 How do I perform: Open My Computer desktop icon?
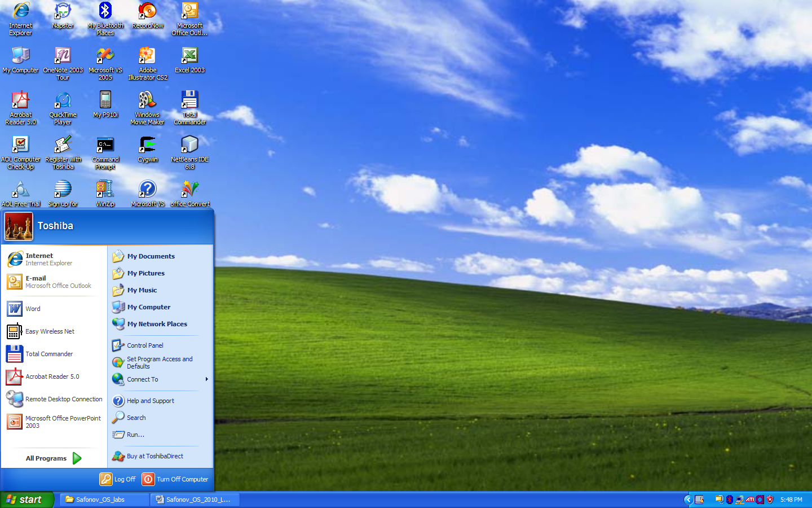click(x=20, y=60)
